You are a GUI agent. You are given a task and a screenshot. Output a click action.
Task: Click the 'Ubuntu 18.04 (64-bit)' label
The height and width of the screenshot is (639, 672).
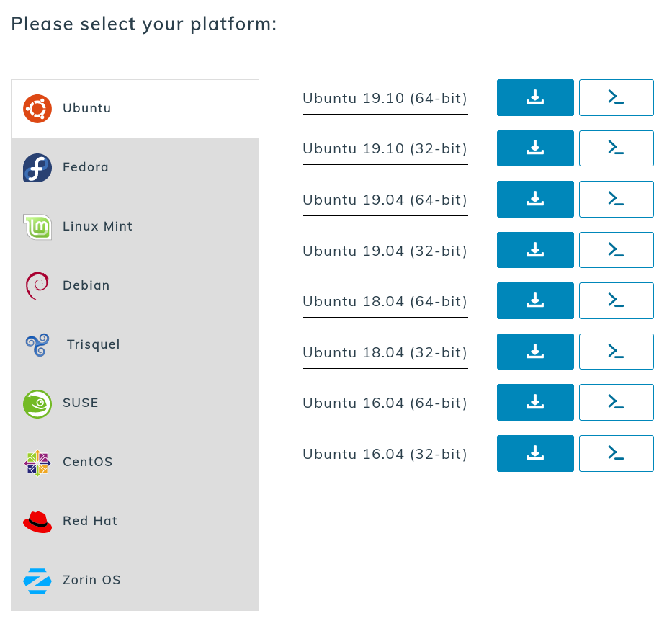tap(385, 302)
